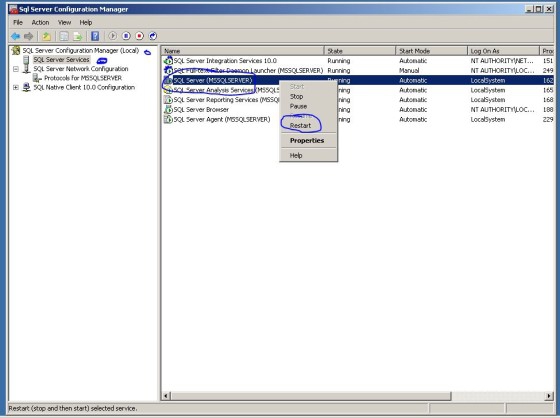The height and width of the screenshot is (418, 560).
Task: Click the Up one level folder icon
Action: [46, 36]
